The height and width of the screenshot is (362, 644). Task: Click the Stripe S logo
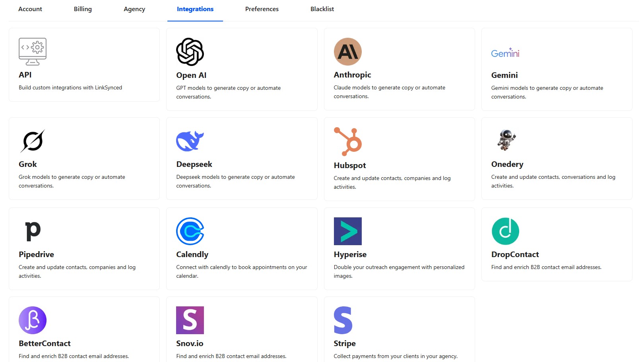pos(343,320)
